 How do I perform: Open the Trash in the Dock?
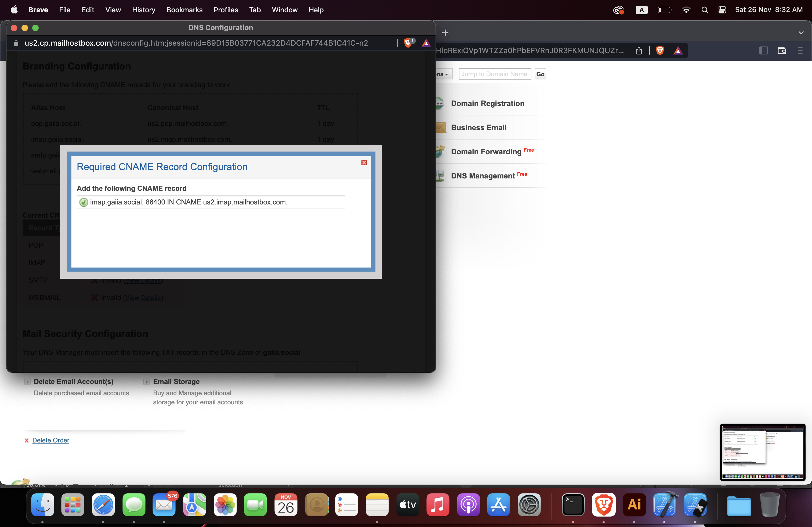point(769,504)
